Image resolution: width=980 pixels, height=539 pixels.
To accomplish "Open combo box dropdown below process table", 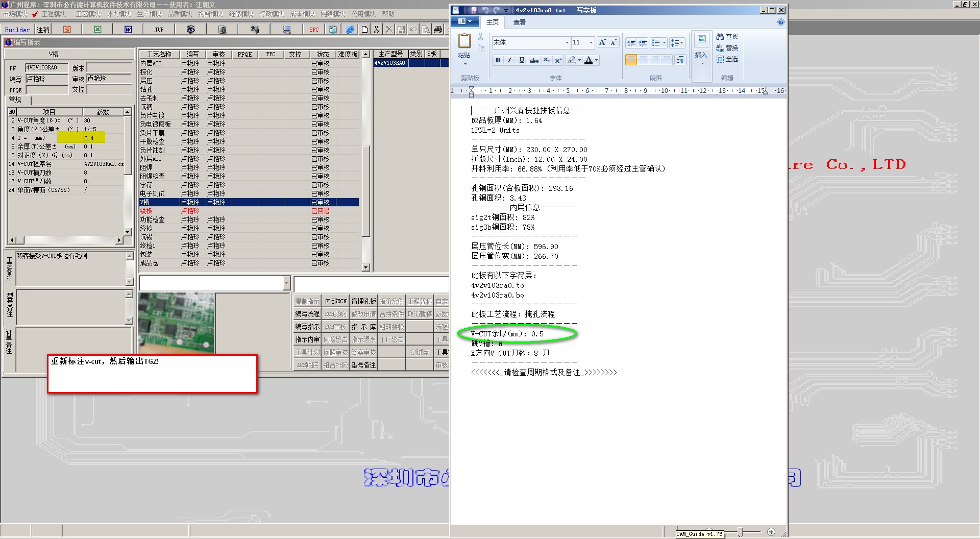I will [x=286, y=283].
